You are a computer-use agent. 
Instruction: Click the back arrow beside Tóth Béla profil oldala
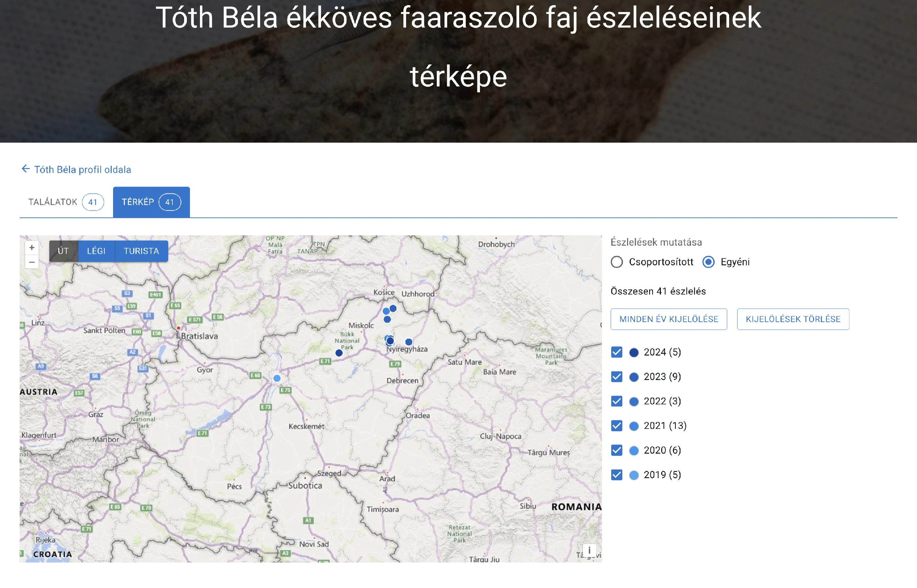26,169
